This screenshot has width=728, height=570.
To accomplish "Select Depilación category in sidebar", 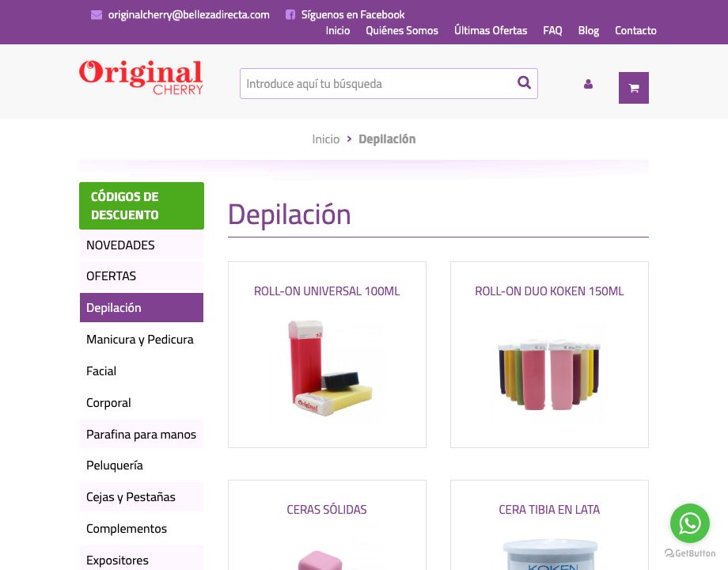I will (x=142, y=307).
